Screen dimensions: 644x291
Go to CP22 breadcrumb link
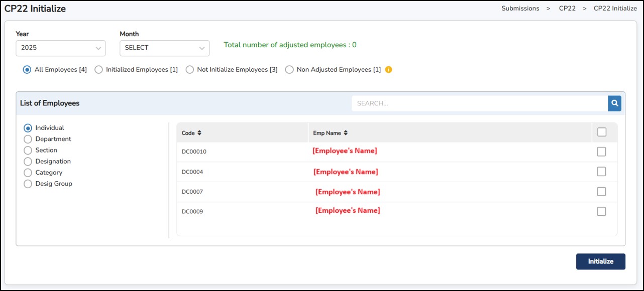567,9
